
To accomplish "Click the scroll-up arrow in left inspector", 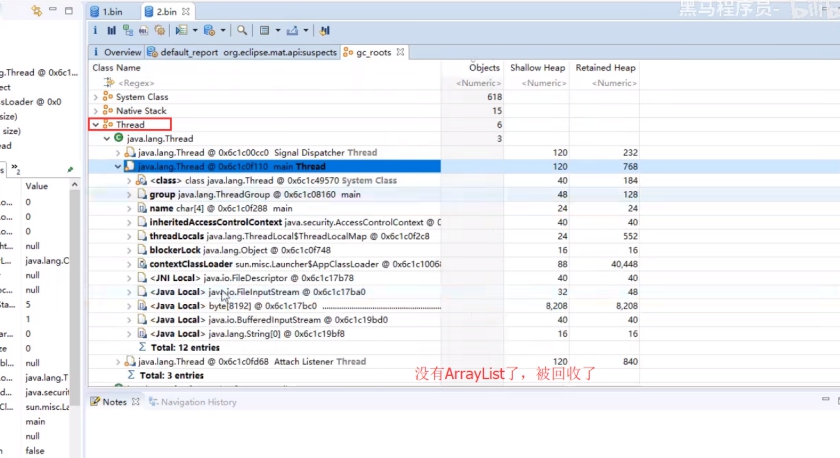I will 74,185.
